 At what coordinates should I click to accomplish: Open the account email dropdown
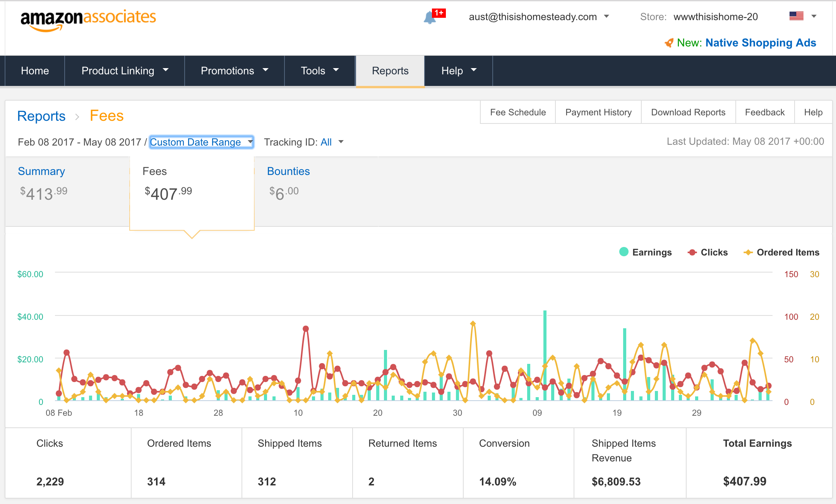click(539, 17)
